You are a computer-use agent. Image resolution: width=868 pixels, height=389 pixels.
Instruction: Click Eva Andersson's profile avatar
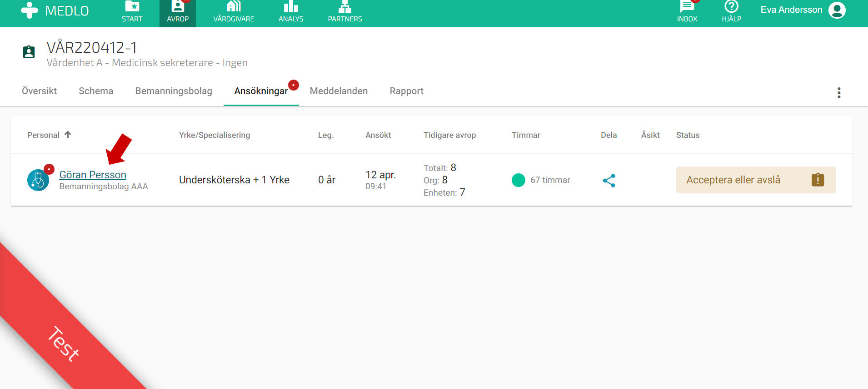pyautogui.click(x=837, y=10)
